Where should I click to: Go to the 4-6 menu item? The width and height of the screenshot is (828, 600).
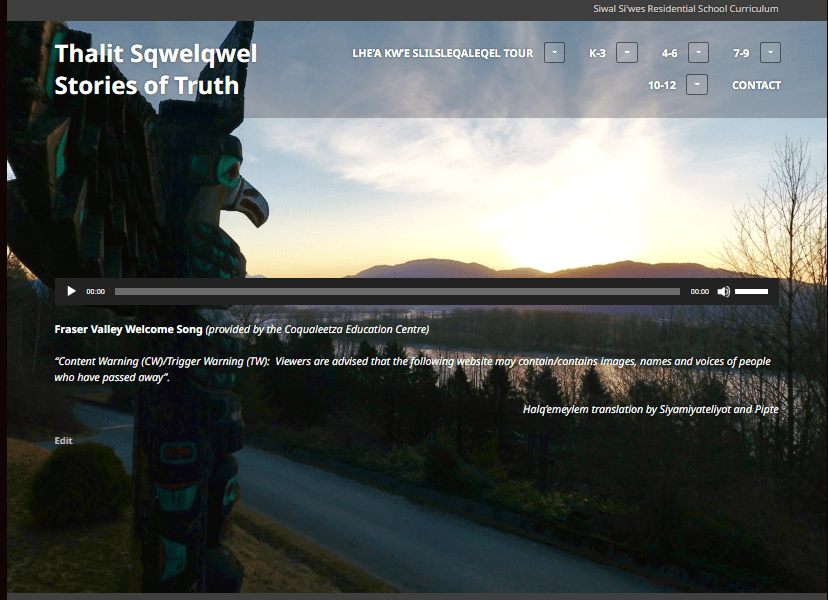click(x=669, y=53)
